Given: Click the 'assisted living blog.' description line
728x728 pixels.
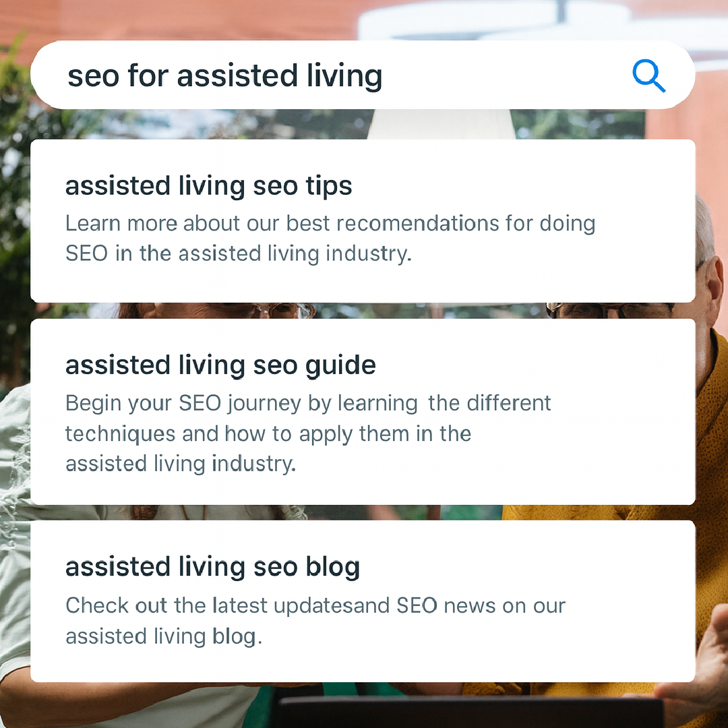Looking at the screenshot, I should click(x=163, y=636).
